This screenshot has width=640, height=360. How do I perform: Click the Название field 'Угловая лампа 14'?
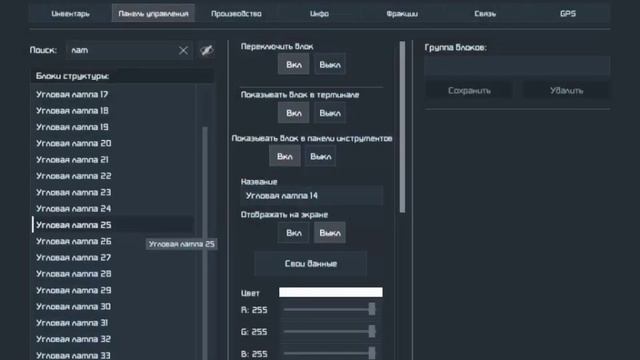tap(312, 196)
